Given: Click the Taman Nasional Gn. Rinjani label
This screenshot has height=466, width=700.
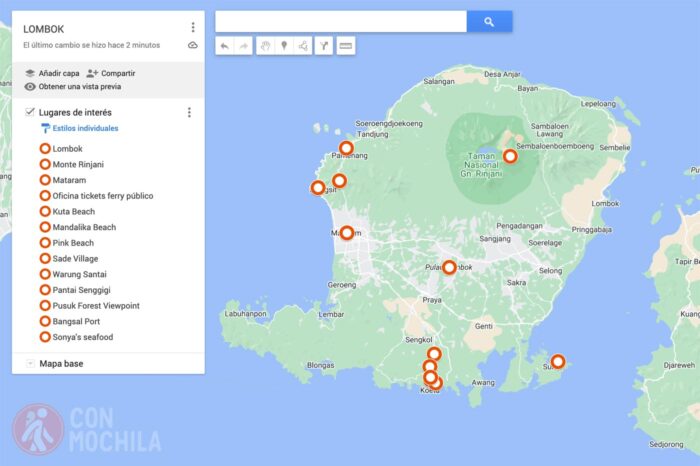Looking at the screenshot, I should [x=481, y=165].
